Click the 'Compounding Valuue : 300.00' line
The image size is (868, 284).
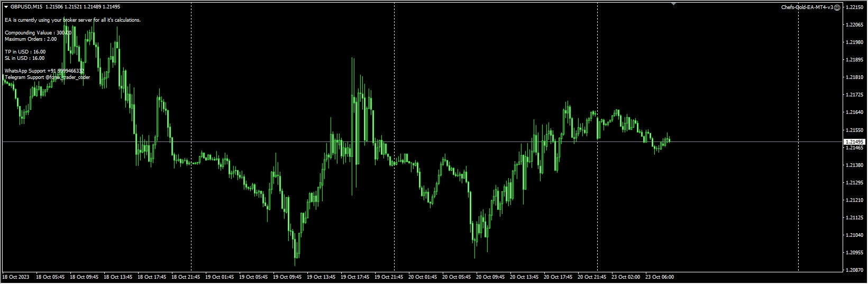pyautogui.click(x=38, y=32)
